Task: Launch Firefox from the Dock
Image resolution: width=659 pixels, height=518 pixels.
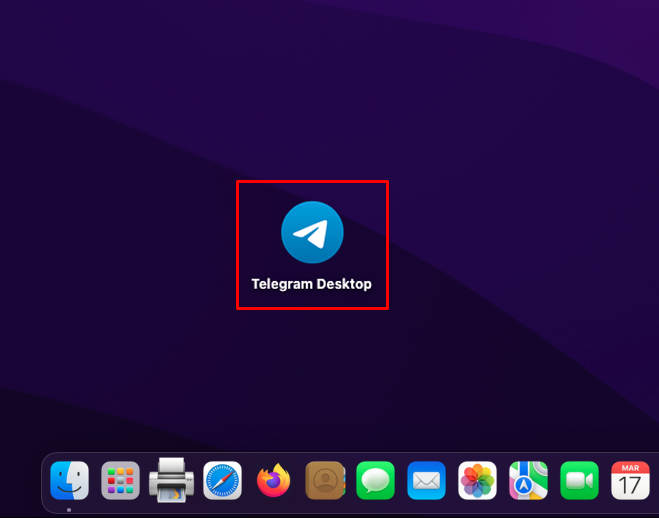Action: 274,481
